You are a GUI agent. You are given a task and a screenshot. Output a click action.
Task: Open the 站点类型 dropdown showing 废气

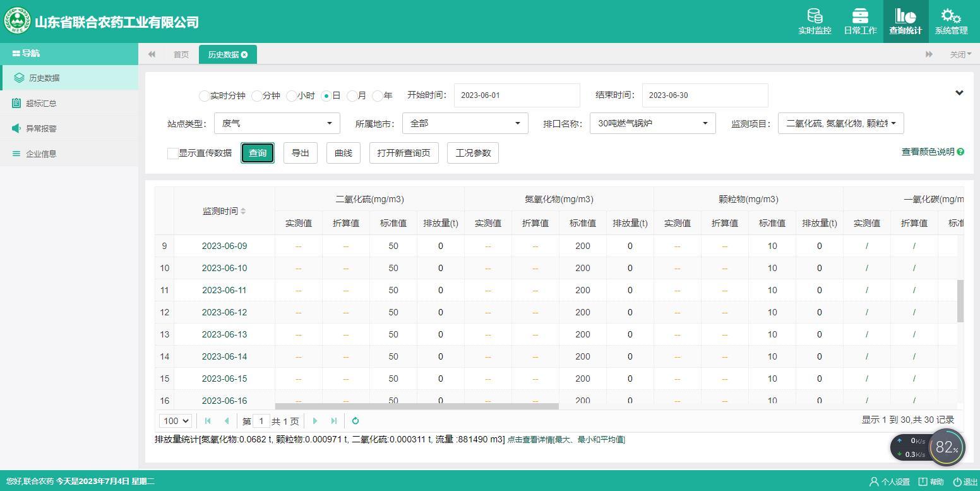click(x=277, y=123)
